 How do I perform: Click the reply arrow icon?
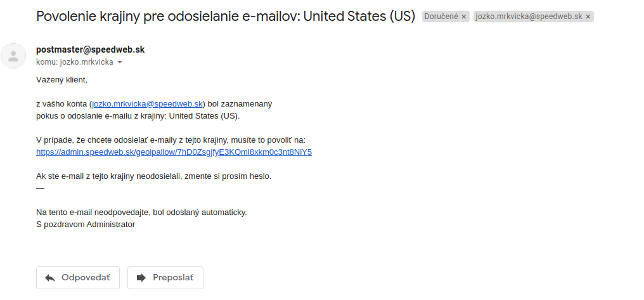(x=50, y=278)
